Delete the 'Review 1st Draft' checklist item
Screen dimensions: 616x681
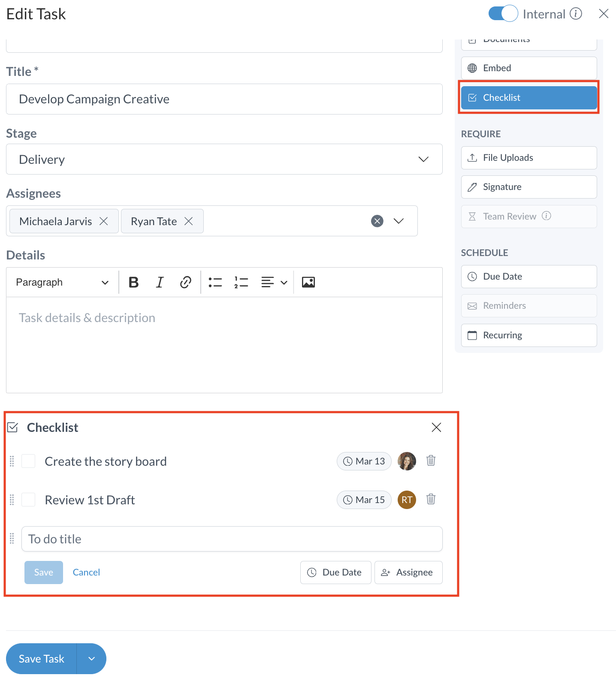pos(431,500)
